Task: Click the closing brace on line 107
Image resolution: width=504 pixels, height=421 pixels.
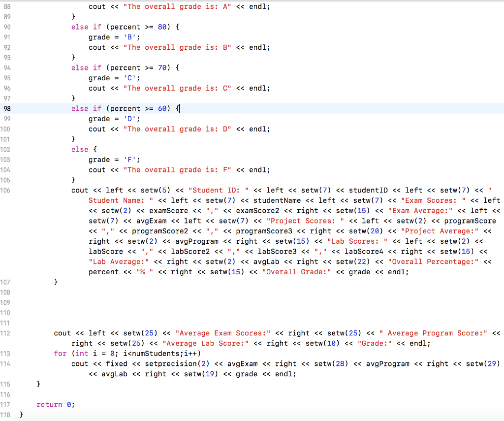Action: [x=56, y=282]
